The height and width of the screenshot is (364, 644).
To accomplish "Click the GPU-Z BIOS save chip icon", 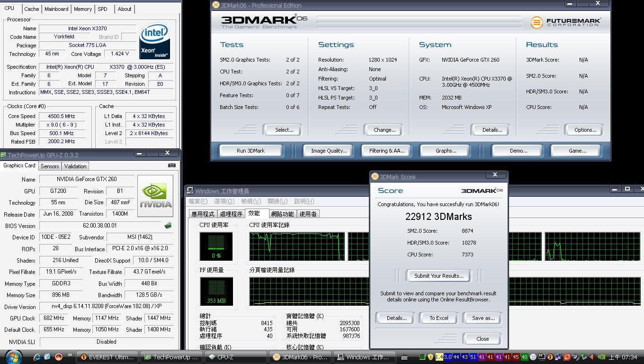I will [x=168, y=226].
